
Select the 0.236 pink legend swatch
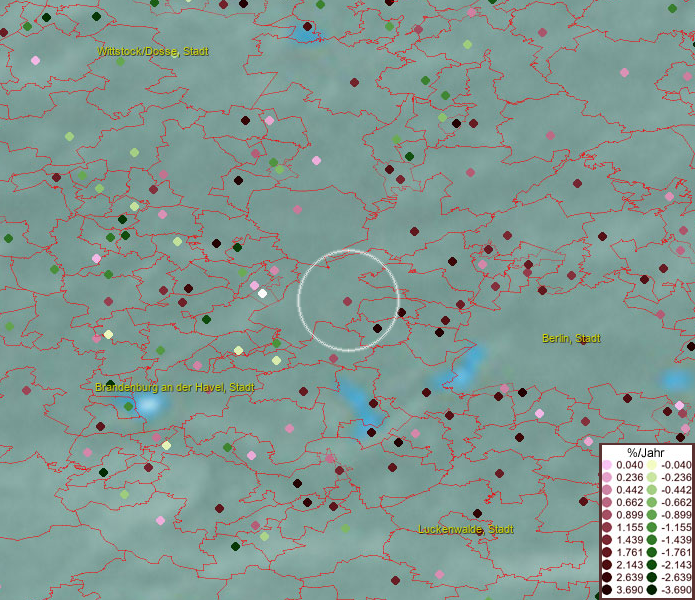tap(607, 477)
